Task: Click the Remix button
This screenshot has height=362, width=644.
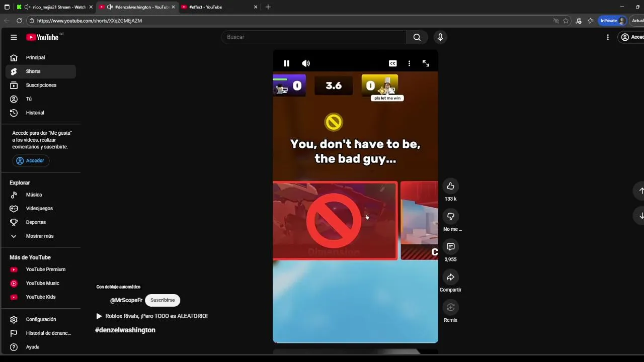Action: point(451,308)
